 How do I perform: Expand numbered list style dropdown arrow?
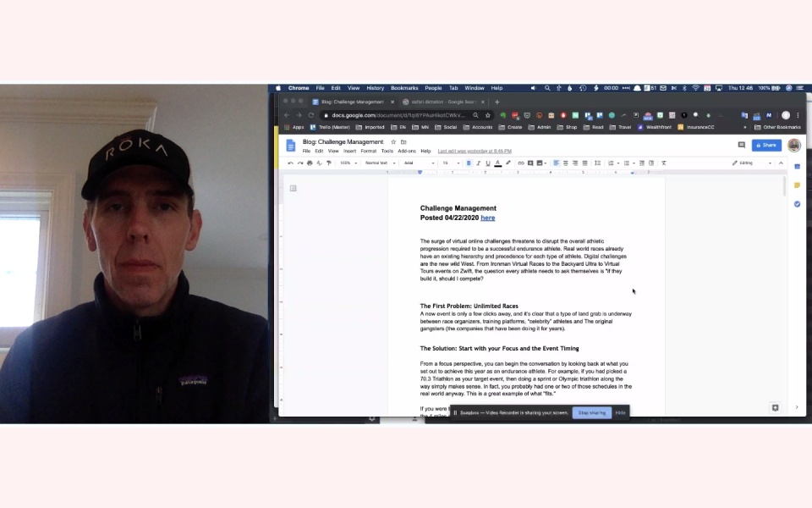(x=618, y=163)
